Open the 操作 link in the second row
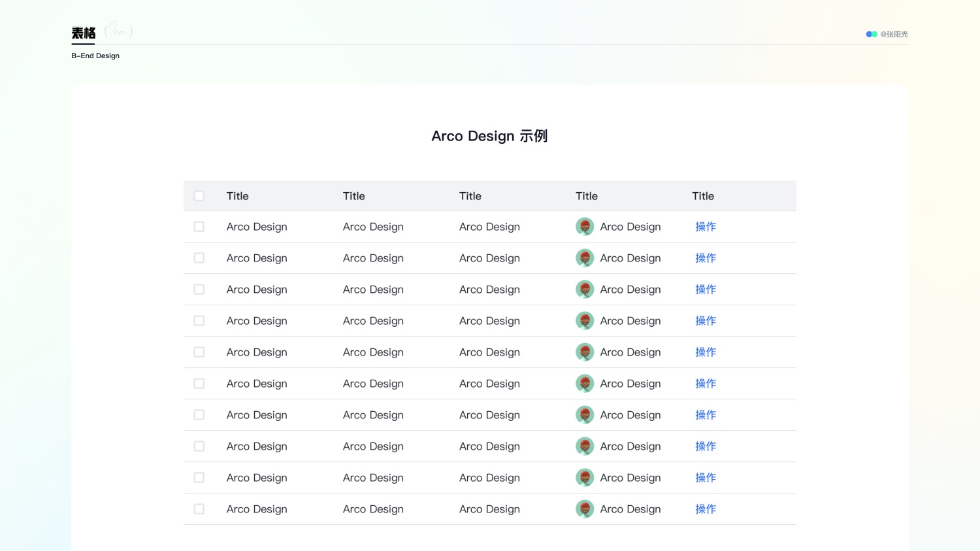 point(706,258)
